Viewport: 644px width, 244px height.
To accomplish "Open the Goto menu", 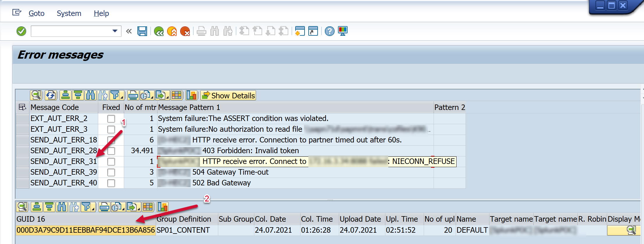I will [36, 13].
